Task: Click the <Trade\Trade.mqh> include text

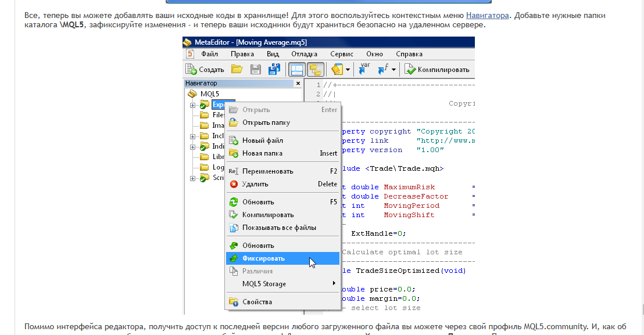Action: [404, 168]
